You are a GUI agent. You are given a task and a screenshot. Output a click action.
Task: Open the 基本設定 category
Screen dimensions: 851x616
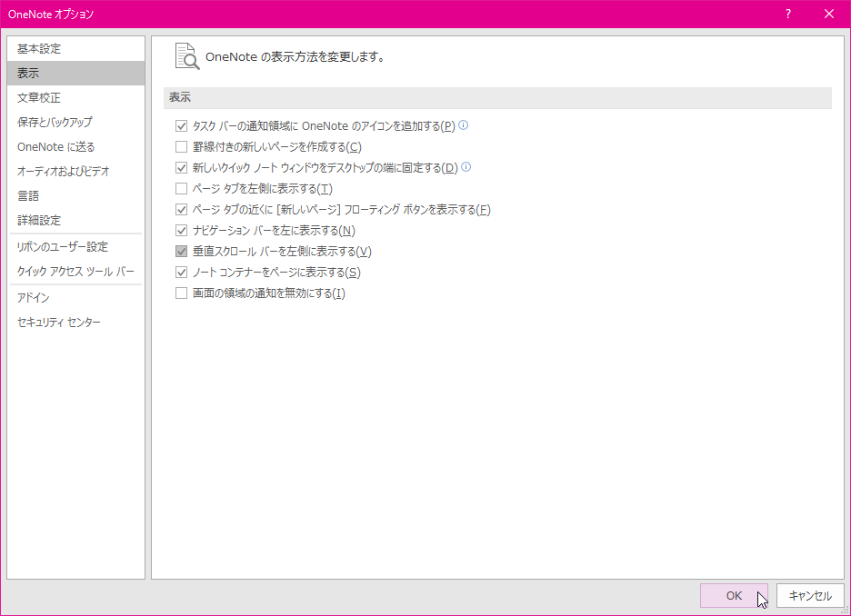pyautogui.click(x=76, y=49)
